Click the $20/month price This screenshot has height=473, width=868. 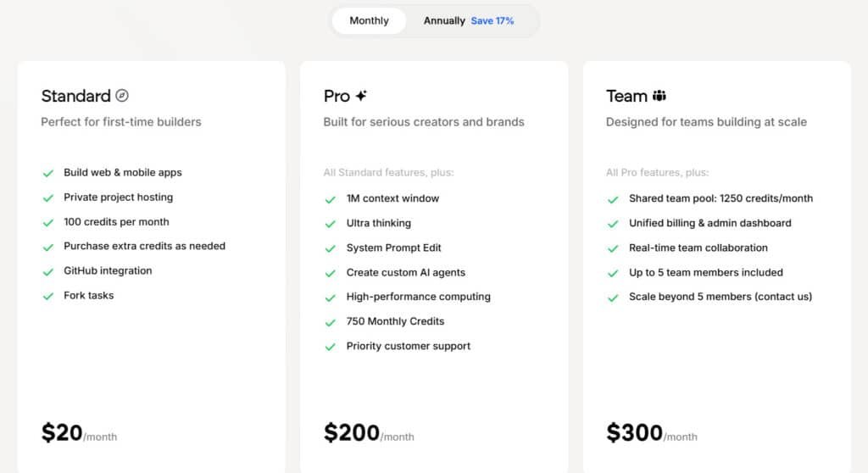click(79, 433)
